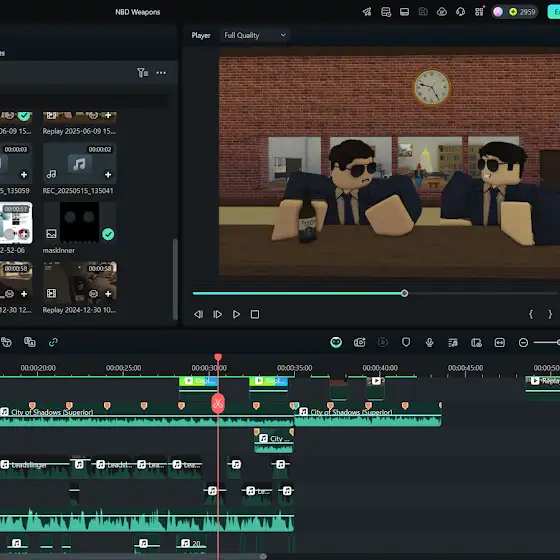
Task: Open the cloud upload icon
Action: coord(442,12)
